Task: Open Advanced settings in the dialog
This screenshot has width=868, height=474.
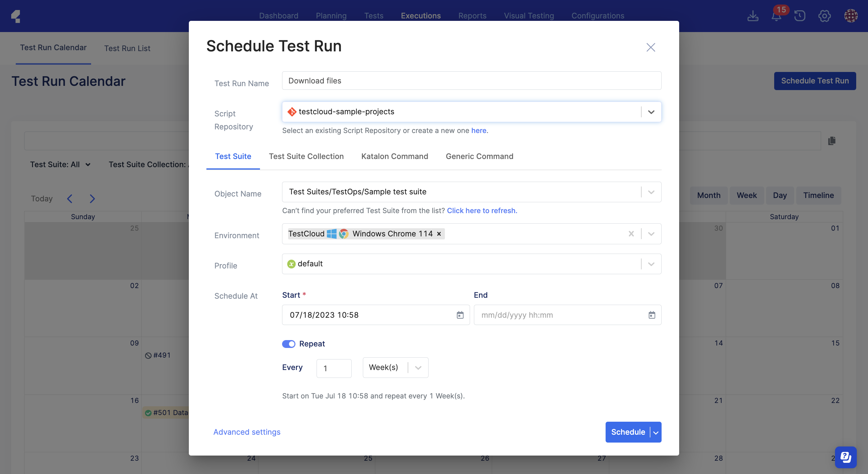Action: [x=247, y=432]
